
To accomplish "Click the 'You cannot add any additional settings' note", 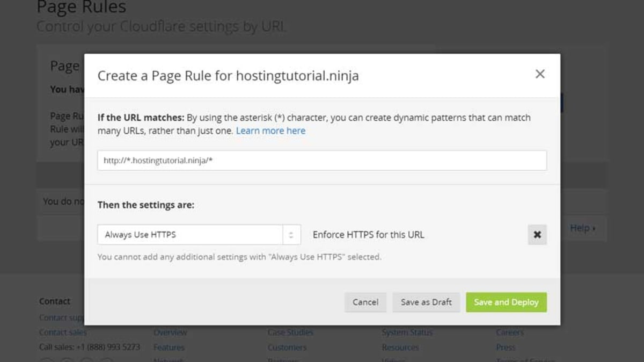I will 239,257.
